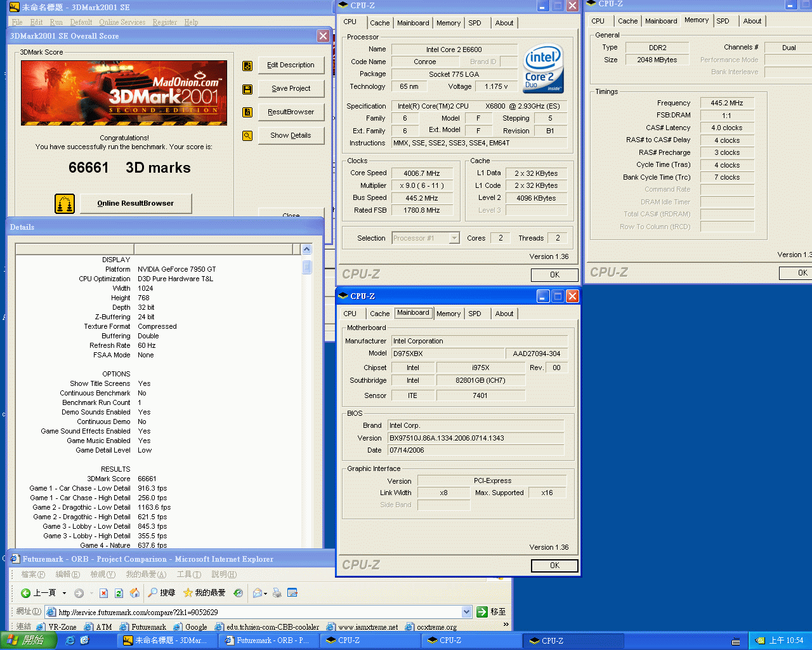Open the Online Services menu in 3DMark2001
The image size is (812, 650).
pos(122,22)
